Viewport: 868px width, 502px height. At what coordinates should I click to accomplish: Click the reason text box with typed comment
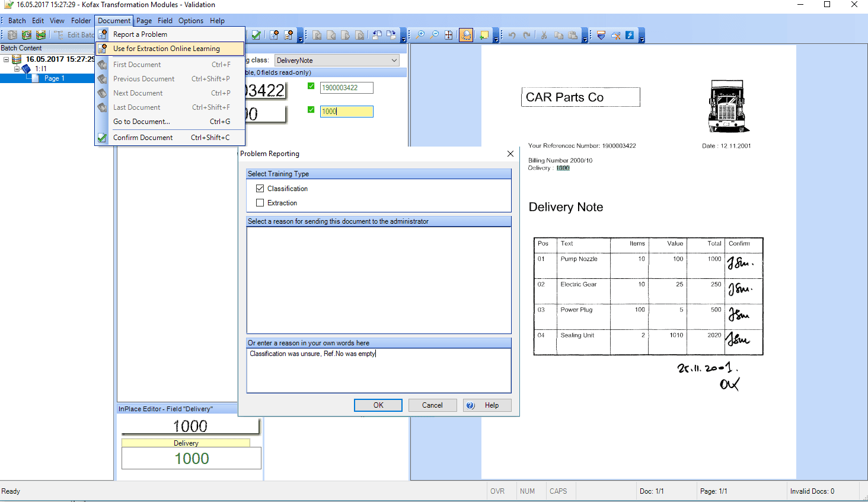(378, 370)
